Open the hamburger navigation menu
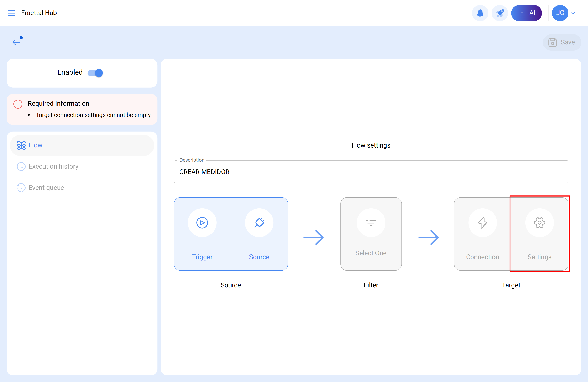588x382 pixels. tap(11, 13)
